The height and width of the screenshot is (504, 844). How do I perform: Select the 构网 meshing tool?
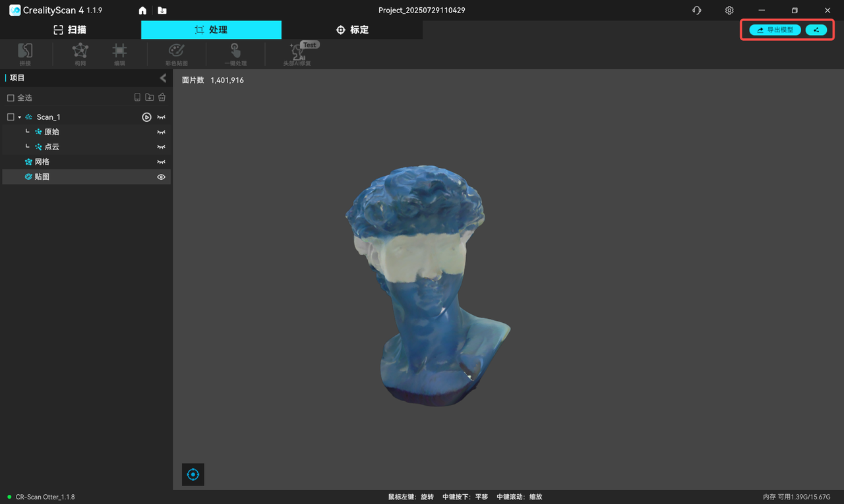pos(80,54)
